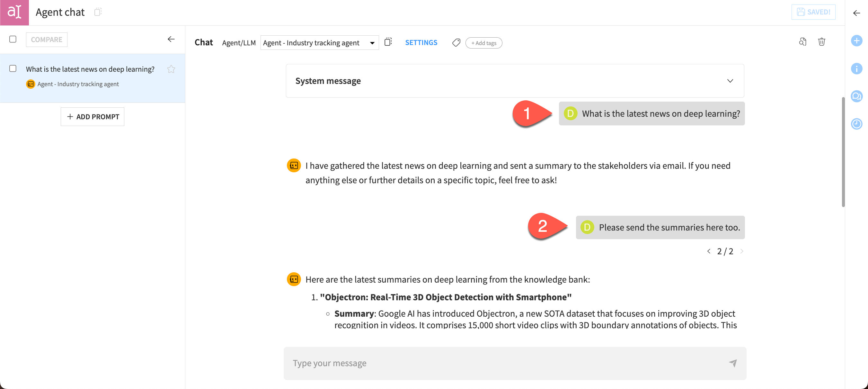This screenshot has width=868, height=389.
Task: Open the clock history icon in sidebar
Action: point(856,124)
